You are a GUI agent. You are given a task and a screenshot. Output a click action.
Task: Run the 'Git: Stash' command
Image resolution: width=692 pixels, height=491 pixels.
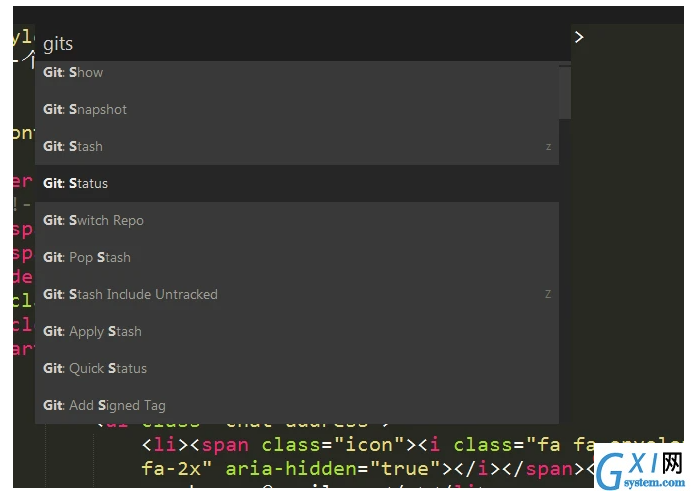[297, 146]
